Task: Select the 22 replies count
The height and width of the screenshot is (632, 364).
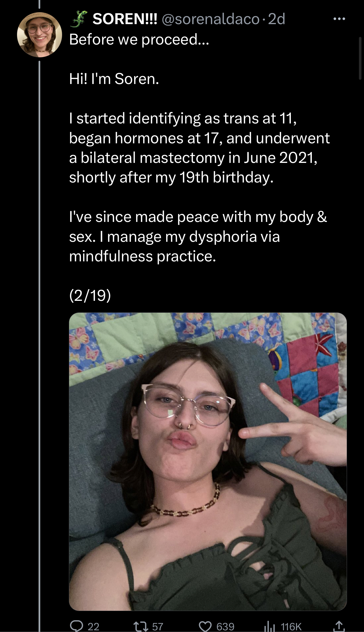Action: (x=93, y=627)
